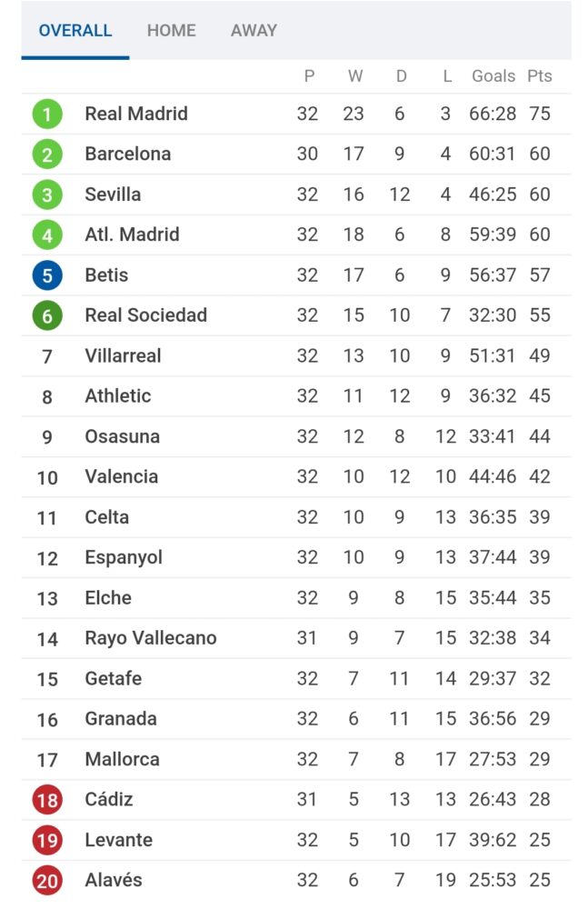This screenshot has height=909, width=588.
Task: Open the Real Madrid team row
Action: (x=296, y=114)
